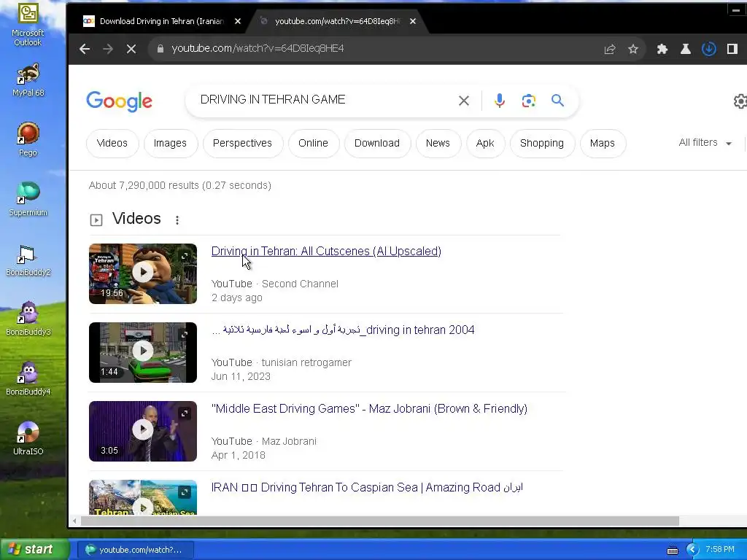The height and width of the screenshot is (560, 747).
Task: Click the on-screen keyboard tray icon
Action: tap(673, 550)
